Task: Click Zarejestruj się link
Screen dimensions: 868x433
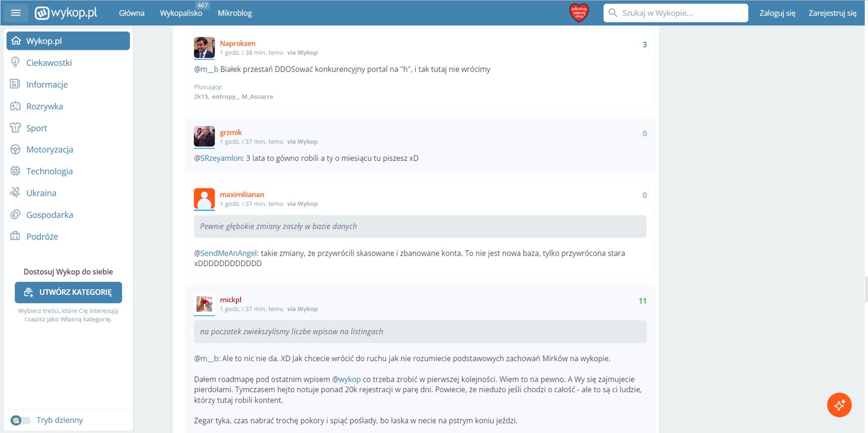Action: [832, 13]
